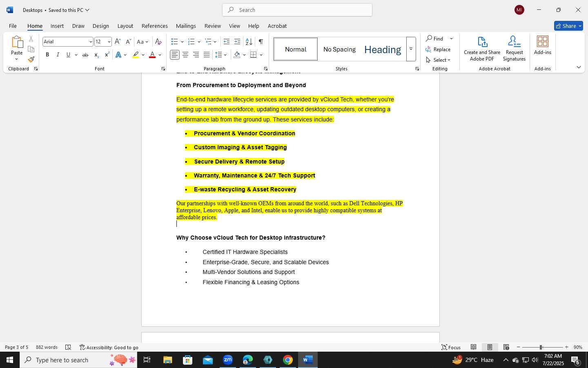Request Signatures via Acrobat
Viewport: 588px width, 368px height.
(514, 49)
